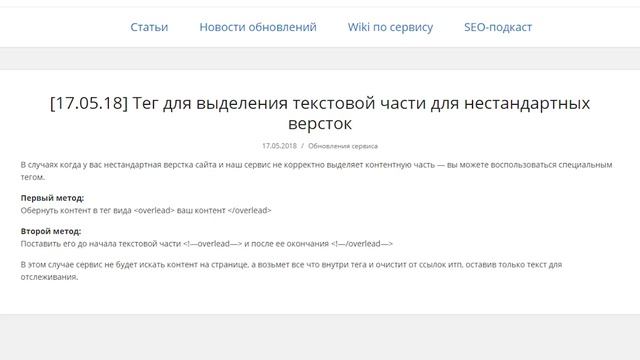The height and width of the screenshot is (360, 640).
Task: Click the Первый метод heading
Action: (x=52, y=198)
